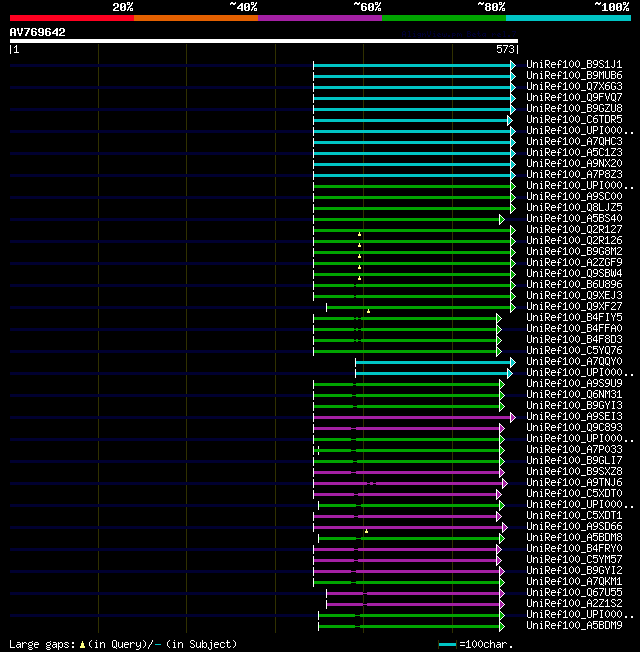Click the cyan alignment bar of UniRef100_A7QQY0
This screenshot has width=640, height=652.
tap(433, 363)
